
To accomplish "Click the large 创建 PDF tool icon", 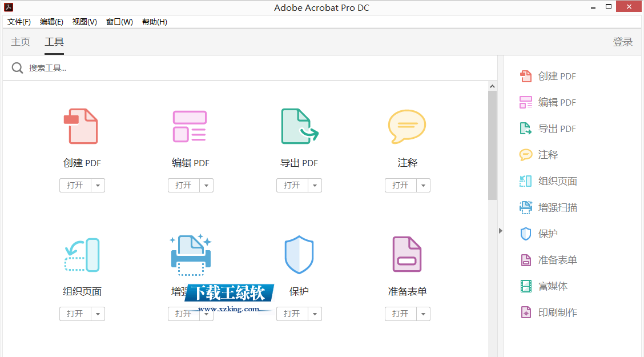I will (x=81, y=126).
